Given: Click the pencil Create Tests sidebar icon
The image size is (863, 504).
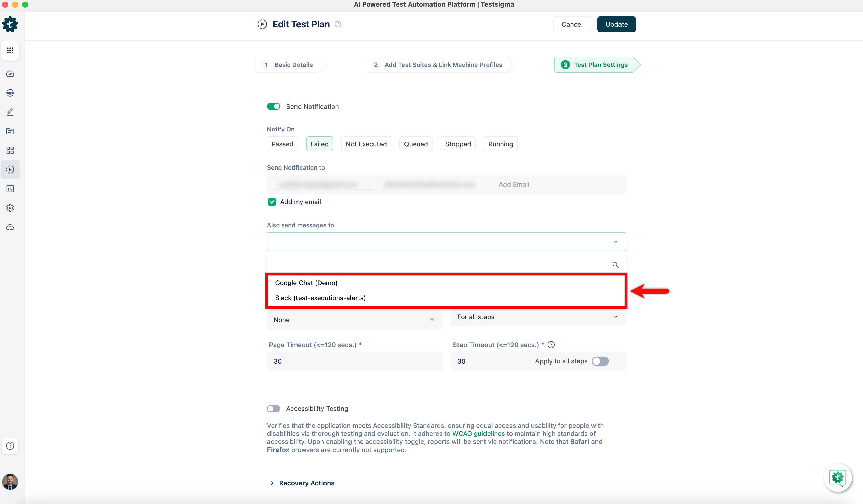Looking at the screenshot, I should [10, 112].
